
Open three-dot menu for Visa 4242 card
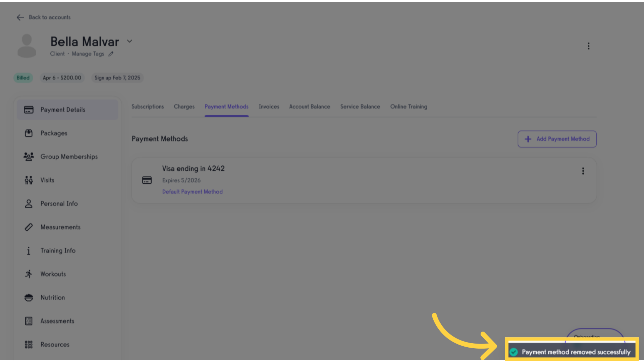pyautogui.click(x=583, y=171)
